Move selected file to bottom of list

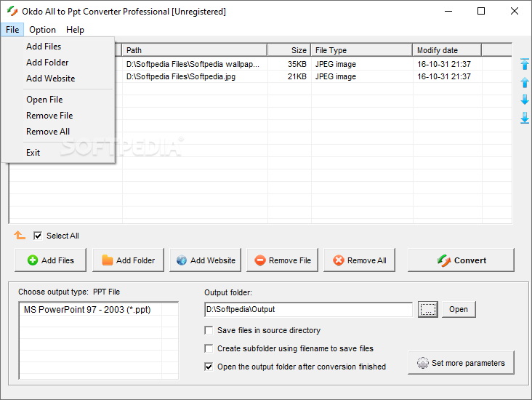[525, 118]
